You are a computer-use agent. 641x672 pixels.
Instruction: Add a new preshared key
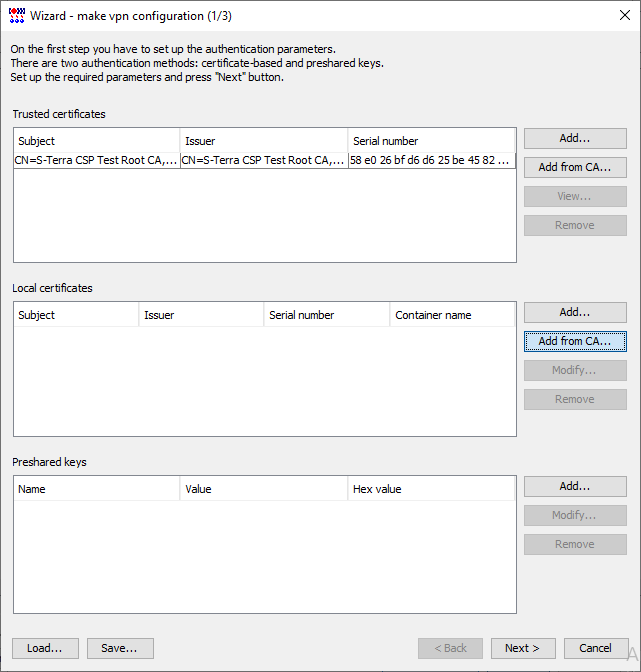[575, 486]
